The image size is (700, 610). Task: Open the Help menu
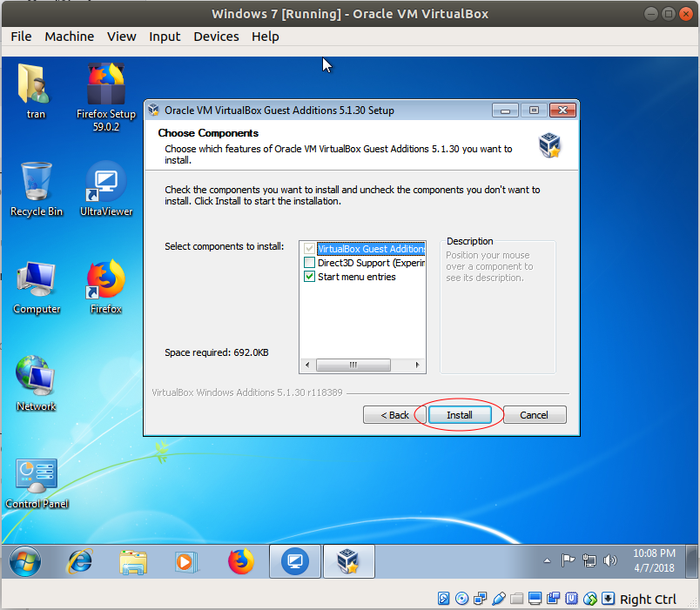266,37
